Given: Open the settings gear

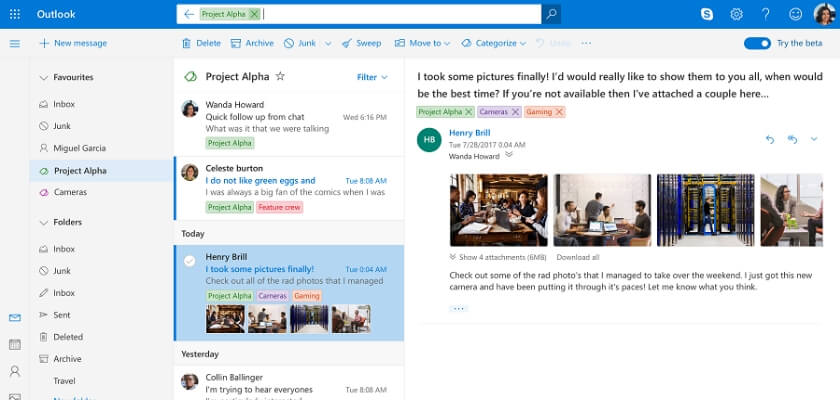Looking at the screenshot, I should (737, 14).
